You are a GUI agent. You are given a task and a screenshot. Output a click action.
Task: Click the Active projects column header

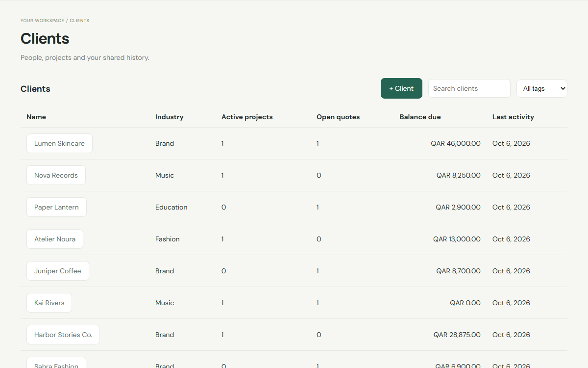click(x=247, y=117)
